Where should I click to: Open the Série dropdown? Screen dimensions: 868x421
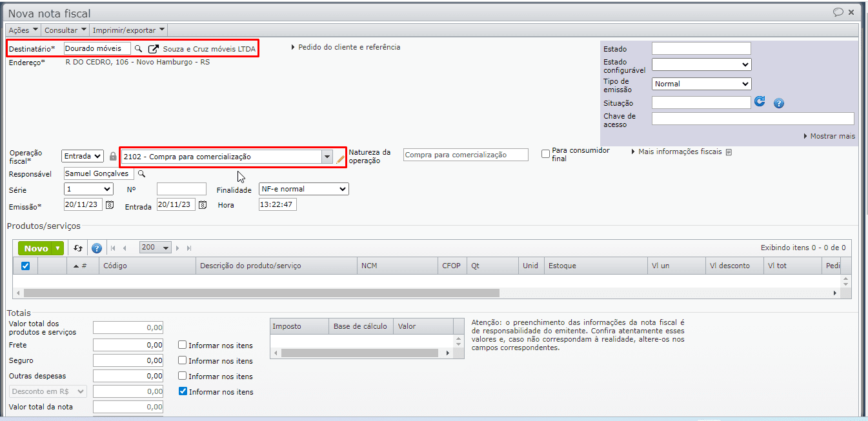pyautogui.click(x=89, y=189)
